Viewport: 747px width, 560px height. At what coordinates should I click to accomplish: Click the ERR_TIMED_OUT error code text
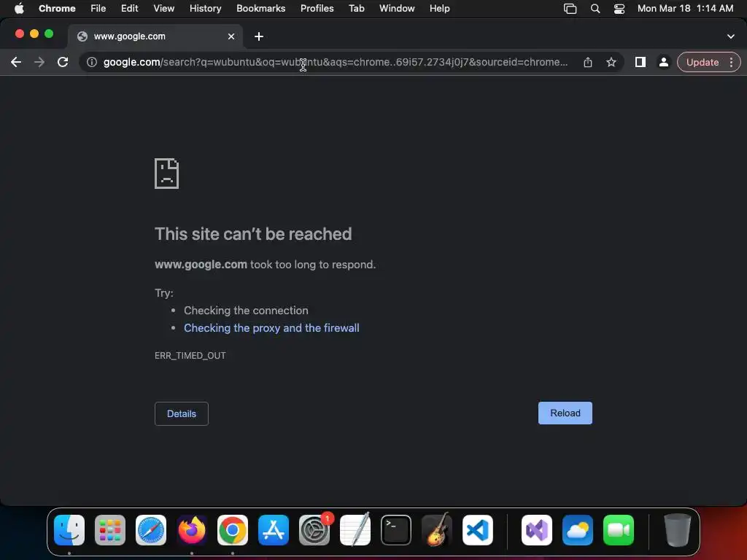click(190, 356)
